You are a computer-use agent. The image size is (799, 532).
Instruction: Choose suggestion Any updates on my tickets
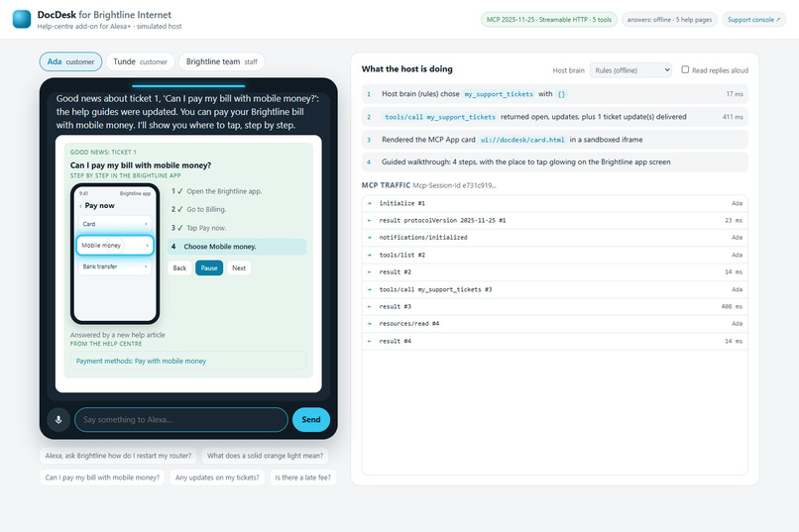217,478
